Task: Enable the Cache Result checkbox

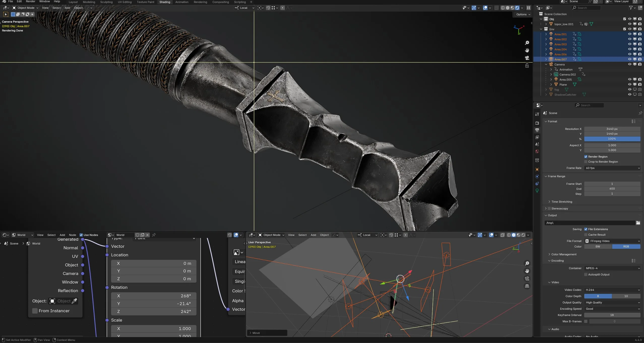Action: 586,235
